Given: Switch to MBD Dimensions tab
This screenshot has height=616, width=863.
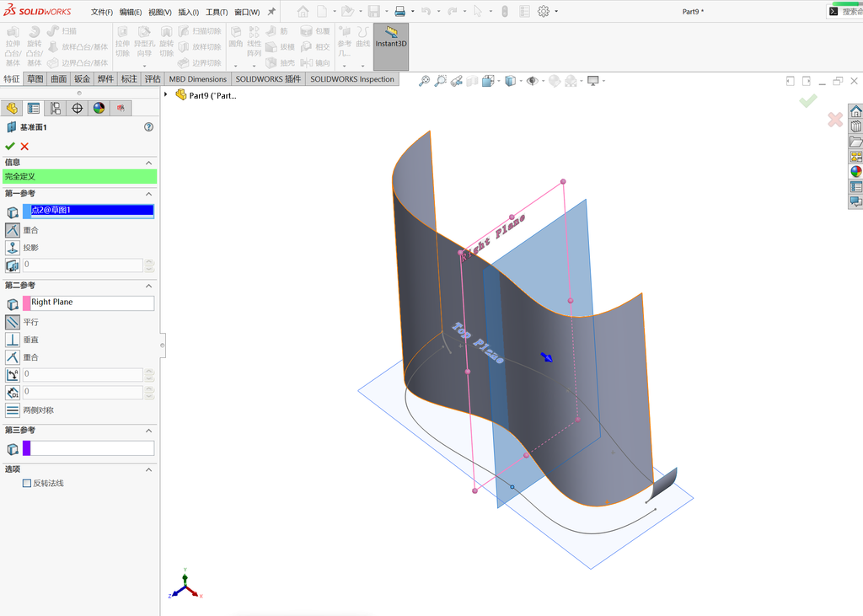Looking at the screenshot, I should pyautogui.click(x=197, y=78).
